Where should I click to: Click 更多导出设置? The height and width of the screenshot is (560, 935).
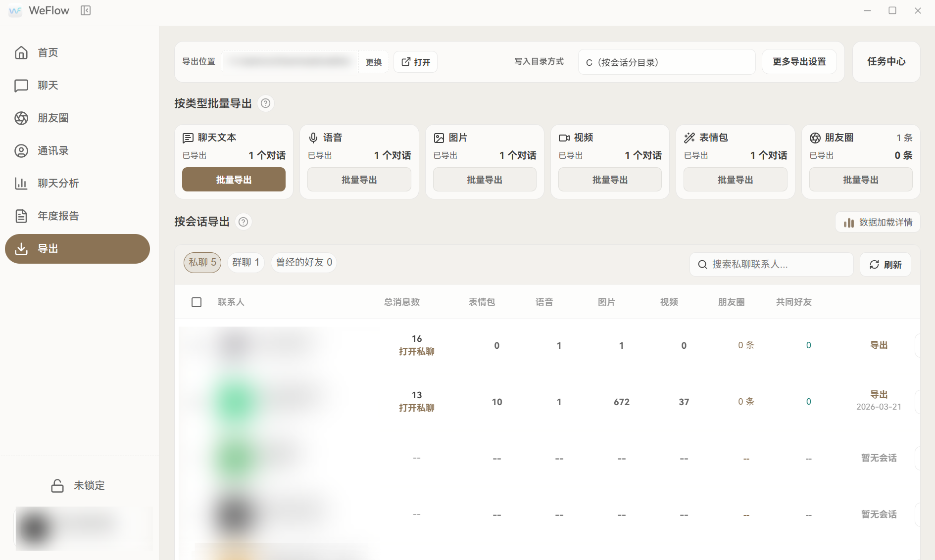point(799,62)
